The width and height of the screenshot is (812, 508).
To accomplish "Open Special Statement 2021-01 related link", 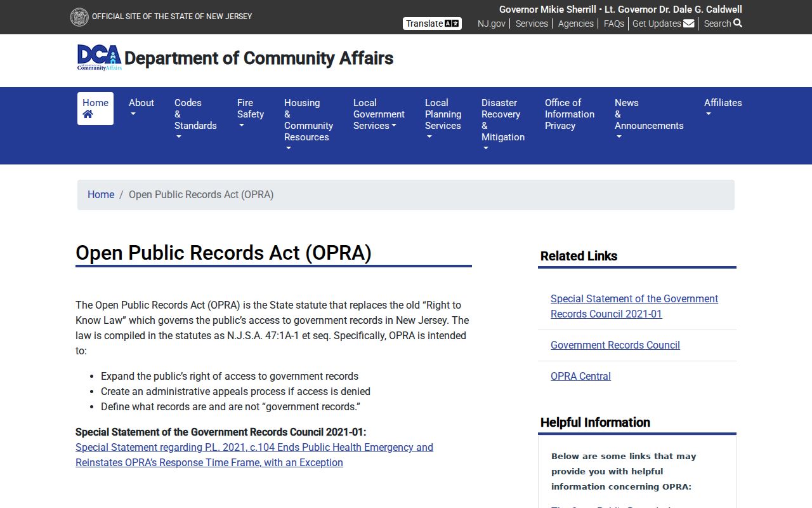I will 634,306.
